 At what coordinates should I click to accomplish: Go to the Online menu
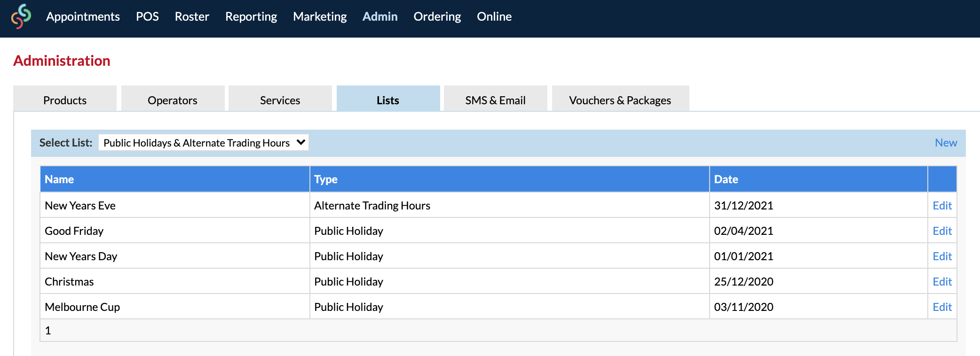tap(494, 16)
